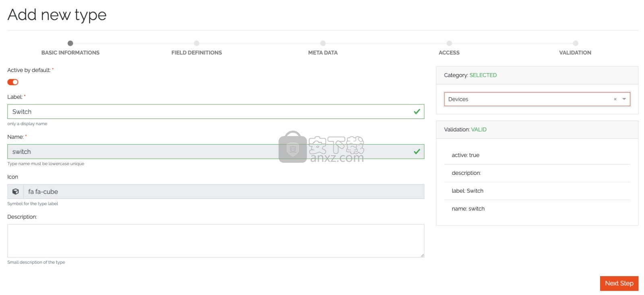Click the 'only a display name' hint
This screenshot has width=644, height=295.
(27, 124)
